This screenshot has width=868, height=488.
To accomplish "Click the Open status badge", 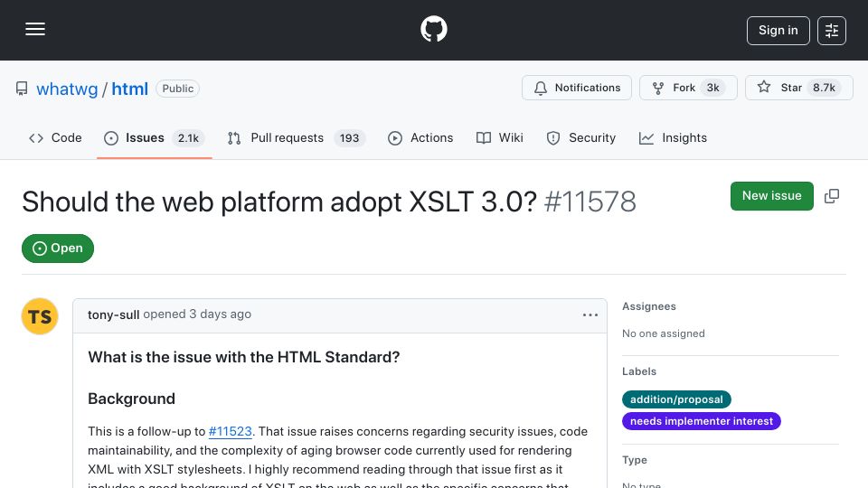I will (x=58, y=249).
